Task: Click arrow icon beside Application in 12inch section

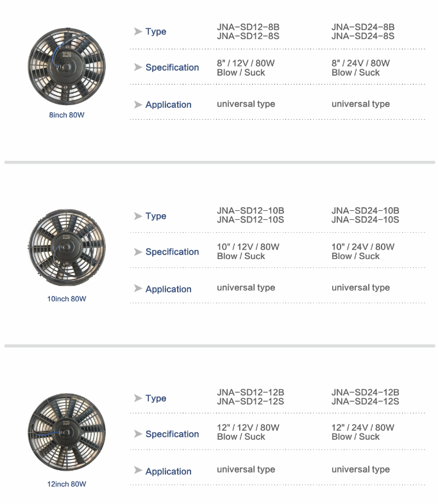Action: (138, 470)
